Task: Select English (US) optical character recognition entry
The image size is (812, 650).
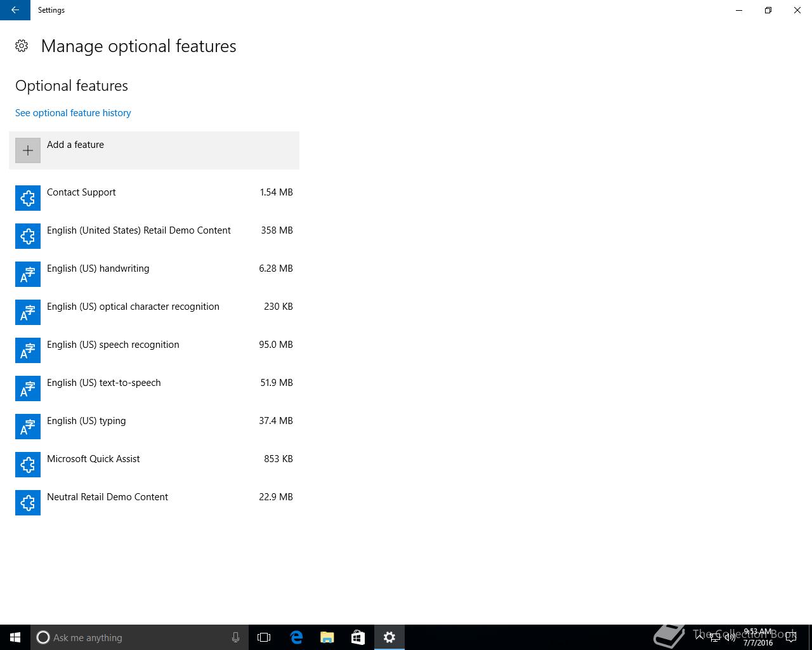Action: point(154,312)
